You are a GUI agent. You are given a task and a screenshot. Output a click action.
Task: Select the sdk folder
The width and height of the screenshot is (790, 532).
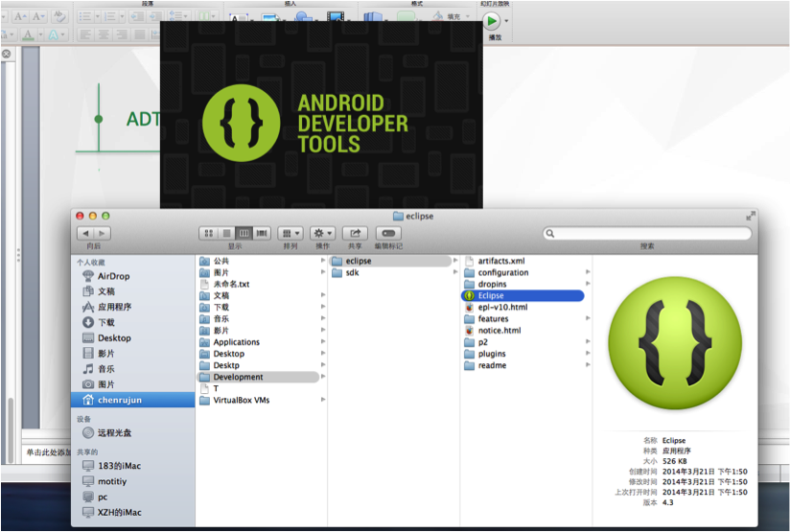pyautogui.click(x=345, y=272)
